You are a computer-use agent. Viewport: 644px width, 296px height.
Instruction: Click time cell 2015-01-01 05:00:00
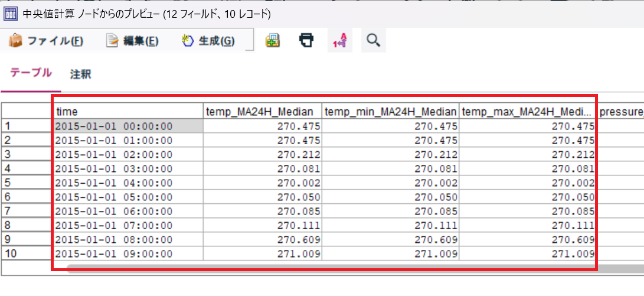pos(129,197)
